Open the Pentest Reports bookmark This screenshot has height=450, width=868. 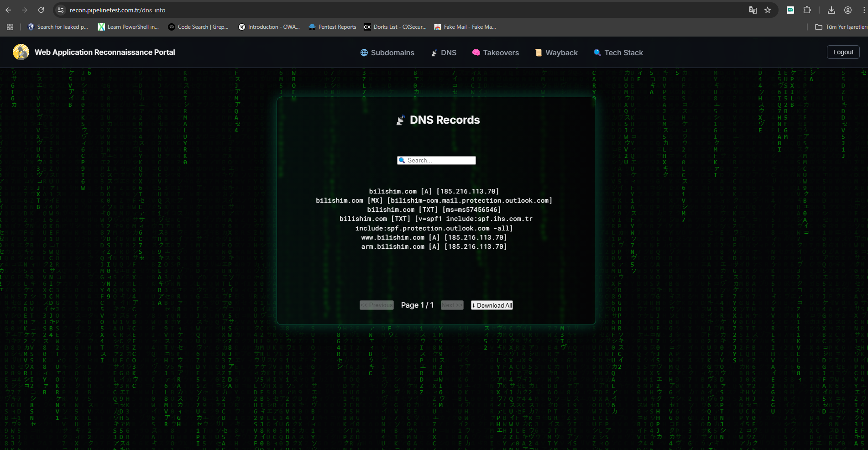(x=333, y=27)
